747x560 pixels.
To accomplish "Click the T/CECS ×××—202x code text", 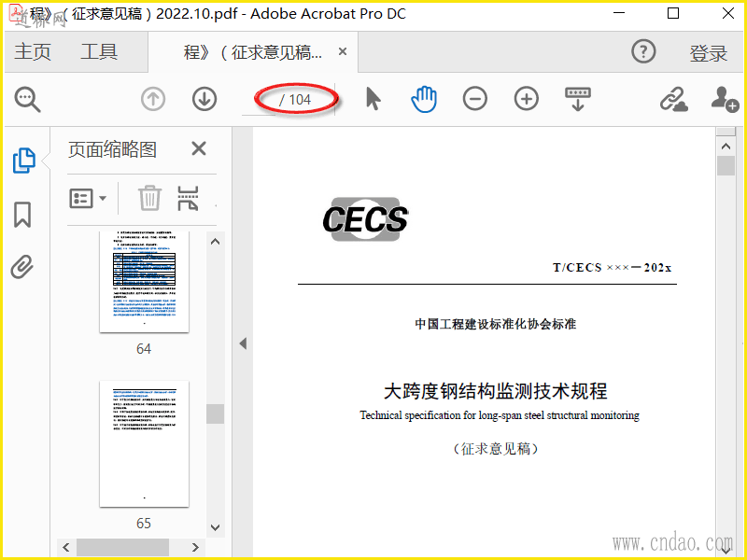I will tap(613, 268).
